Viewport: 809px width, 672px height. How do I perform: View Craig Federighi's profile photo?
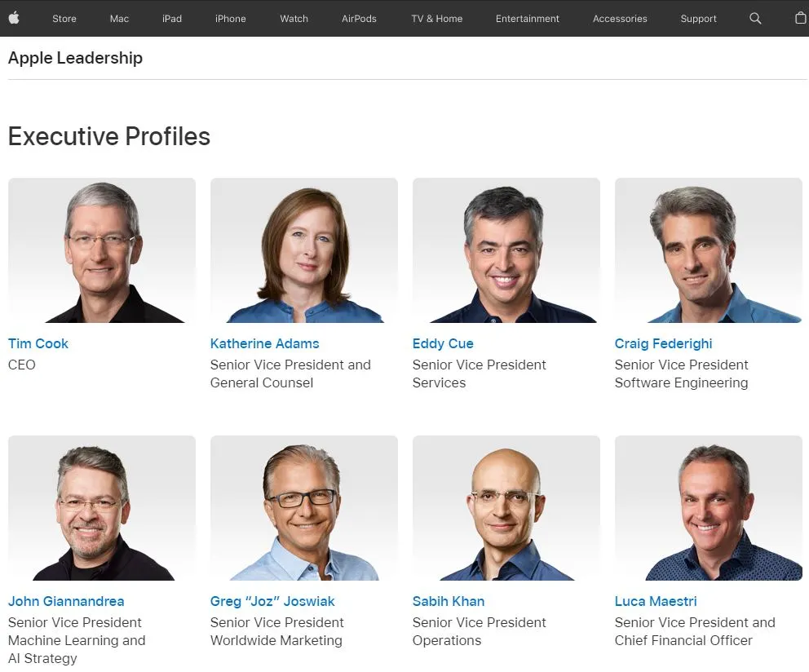point(709,250)
